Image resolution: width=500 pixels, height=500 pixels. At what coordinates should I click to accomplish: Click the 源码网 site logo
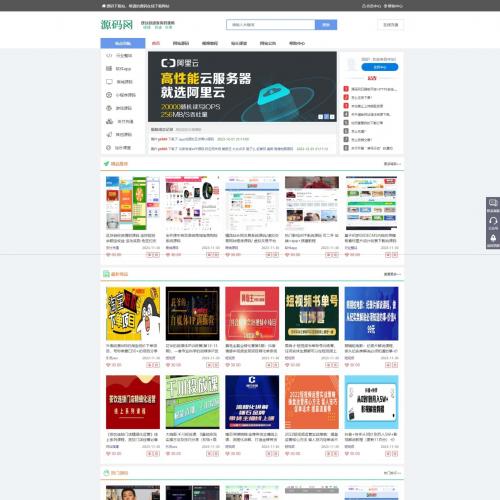(x=117, y=25)
